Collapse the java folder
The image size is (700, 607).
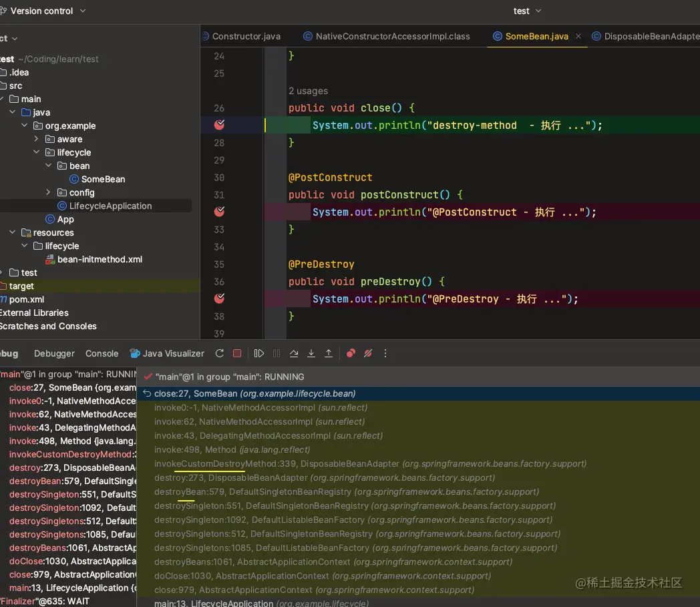tap(13, 112)
